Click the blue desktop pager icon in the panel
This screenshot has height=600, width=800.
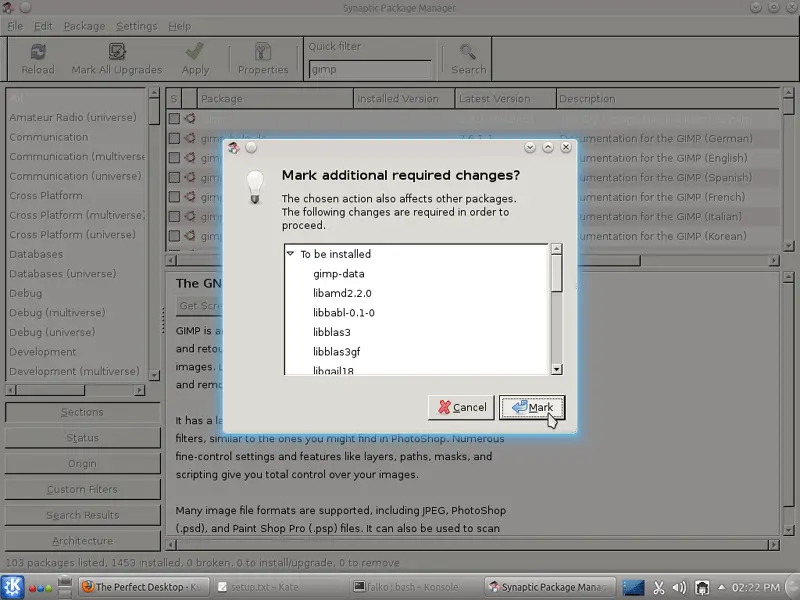coord(633,587)
